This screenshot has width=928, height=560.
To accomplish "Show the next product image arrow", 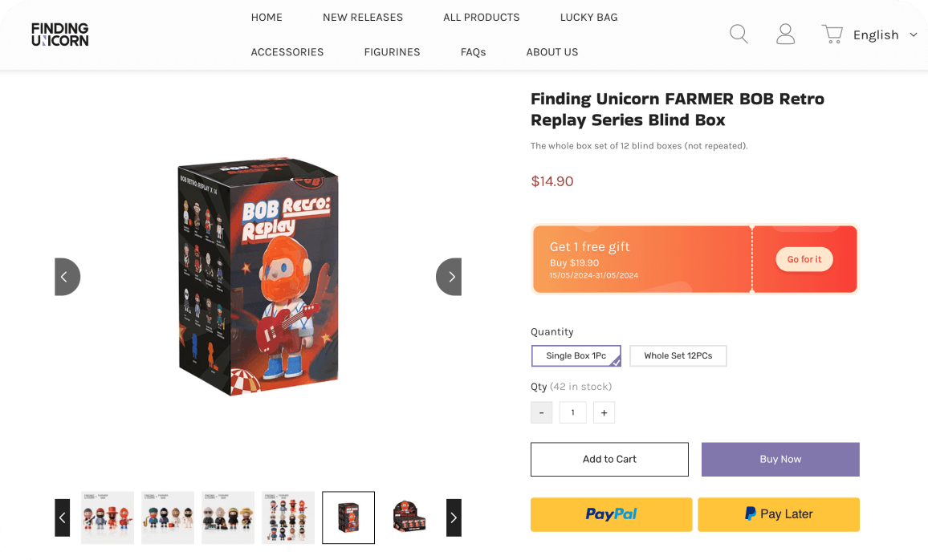I will click(x=450, y=277).
